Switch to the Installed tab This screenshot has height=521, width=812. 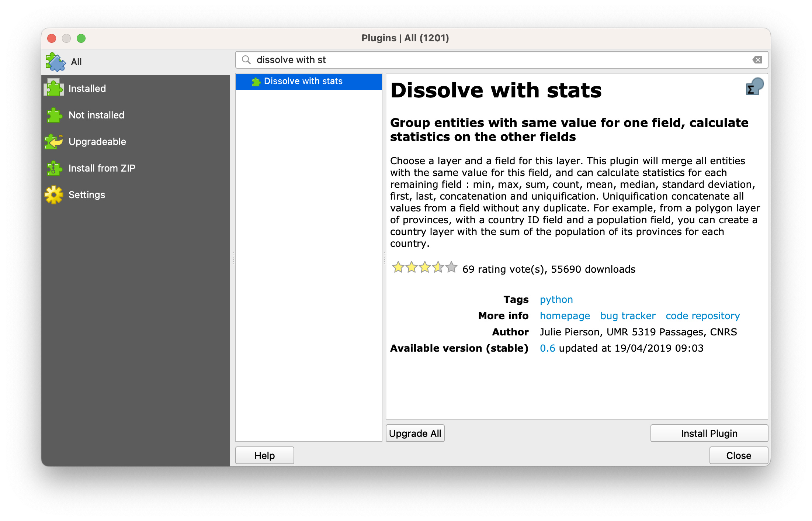tap(87, 89)
